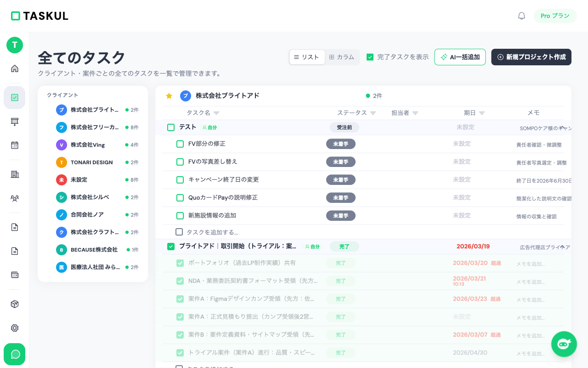This screenshot has width=588, height=368.
Task: Open the 受注前 status dropdown on テスト
Action: click(x=345, y=127)
